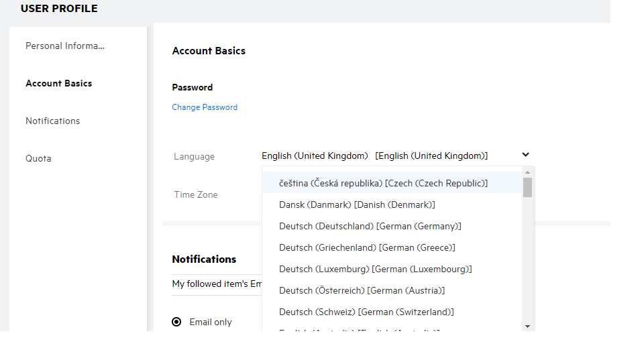Image resolution: width=644 pixels, height=362 pixels.
Task: Switch to the Account Basics tab
Action: [59, 84]
